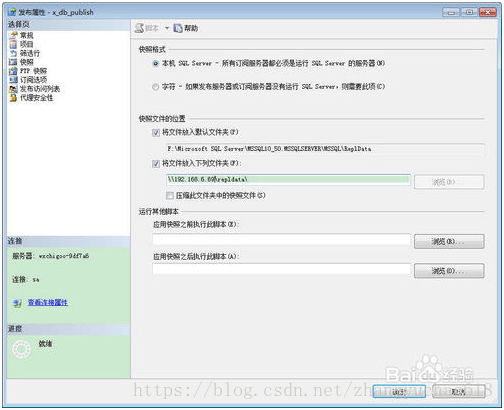Click the FTP 快照 page icon

coord(13,71)
